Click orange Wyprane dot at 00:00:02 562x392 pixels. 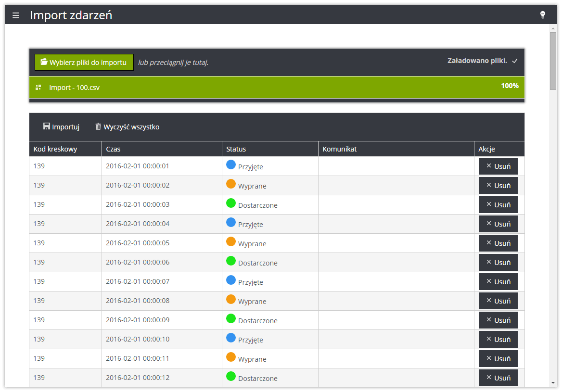tap(231, 184)
